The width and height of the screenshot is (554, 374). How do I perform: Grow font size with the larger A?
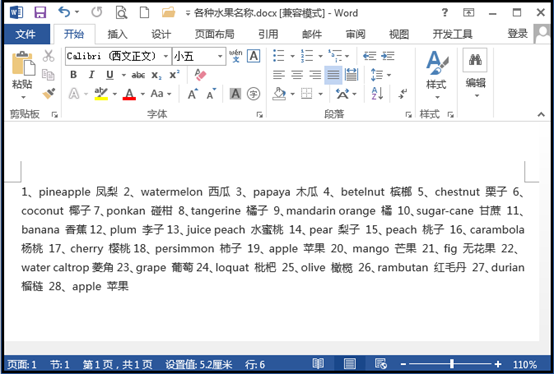click(193, 94)
